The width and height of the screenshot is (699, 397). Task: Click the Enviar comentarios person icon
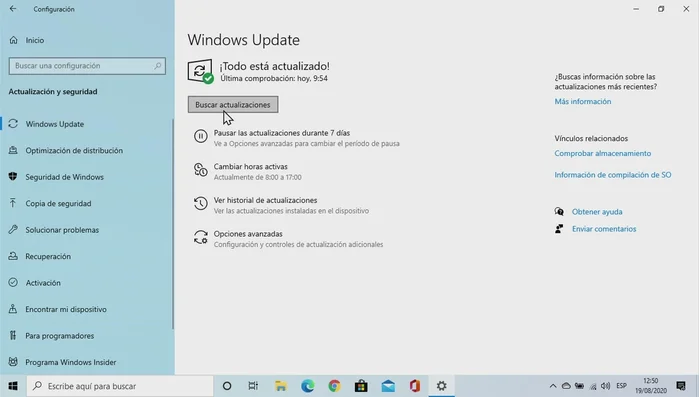(559, 229)
